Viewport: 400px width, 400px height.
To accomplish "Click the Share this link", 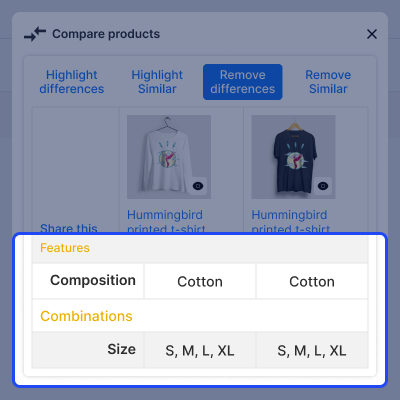I will pyautogui.click(x=69, y=228).
